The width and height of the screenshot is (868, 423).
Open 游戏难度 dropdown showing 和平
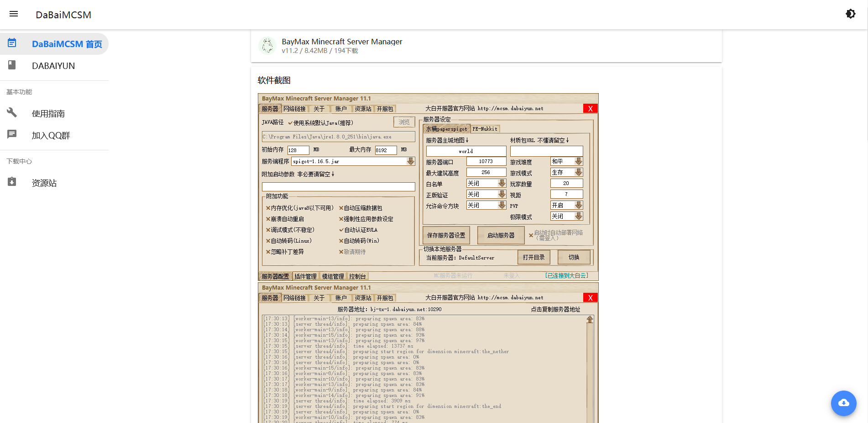tap(566, 161)
